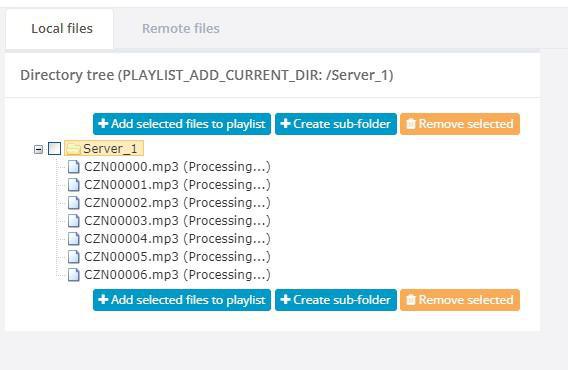Viewport: 568px width, 370px height.
Task: Click the file icon beside CZN00001.mp3
Action: coord(74,184)
